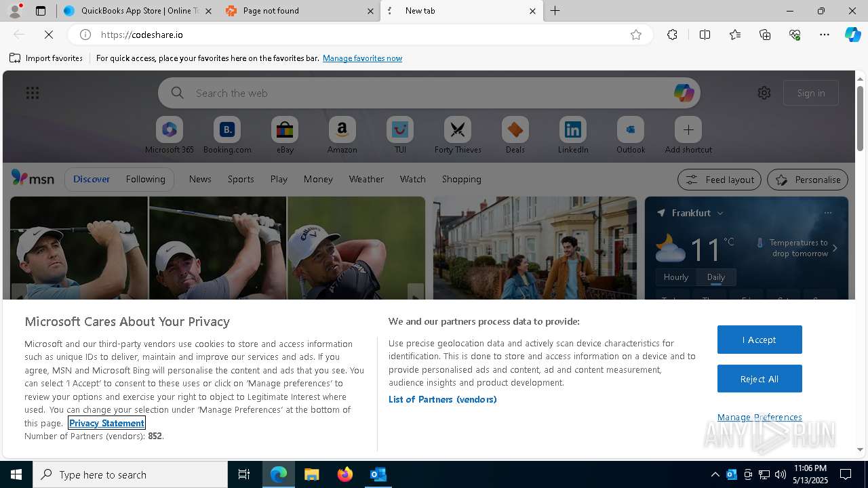
Task: Select the Discover feed tab
Action: 92,179
